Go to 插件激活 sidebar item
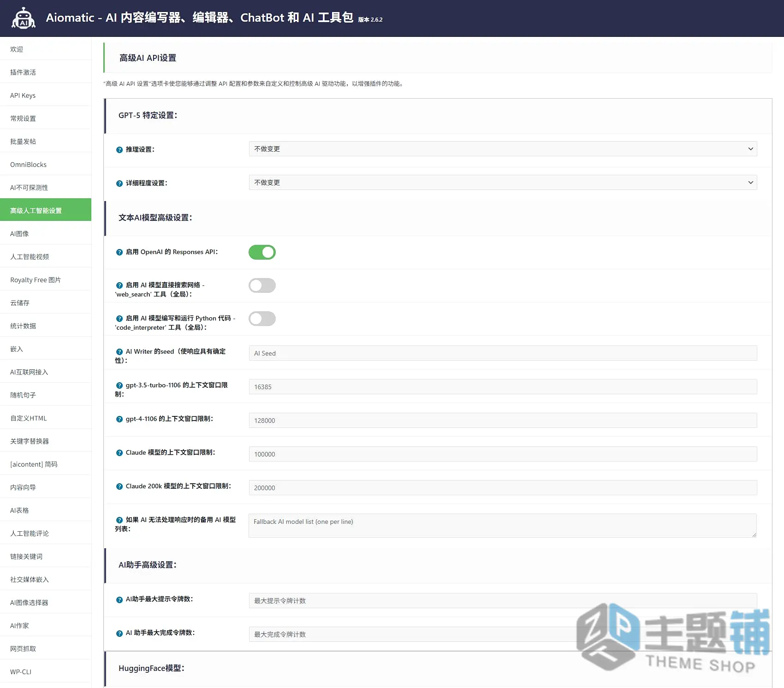The height and width of the screenshot is (688, 784). coord(46,72)
